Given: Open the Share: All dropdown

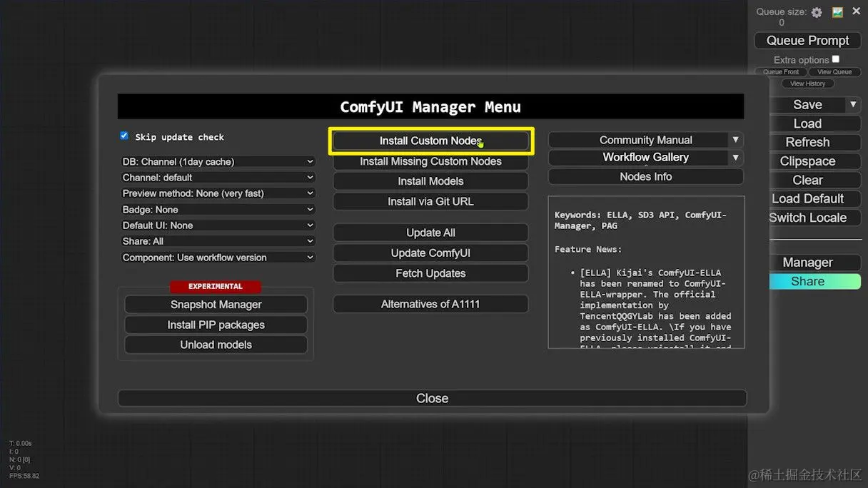Looking at the screenshot, I should tap(218, 241).
